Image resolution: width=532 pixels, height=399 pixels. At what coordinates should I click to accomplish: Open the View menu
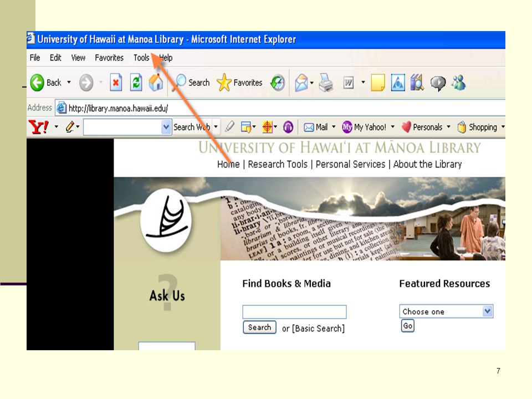(x=78, y=58)
